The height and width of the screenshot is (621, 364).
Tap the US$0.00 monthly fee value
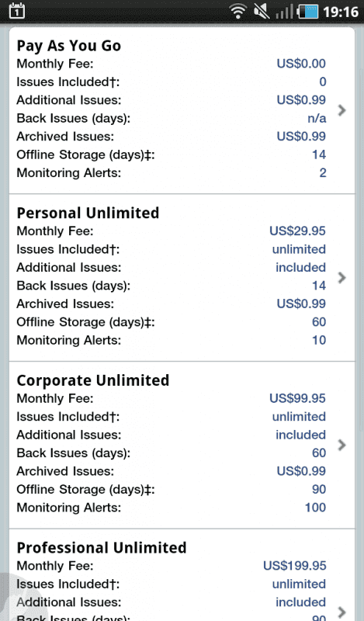pyautogui.click(x=301, y=64)
